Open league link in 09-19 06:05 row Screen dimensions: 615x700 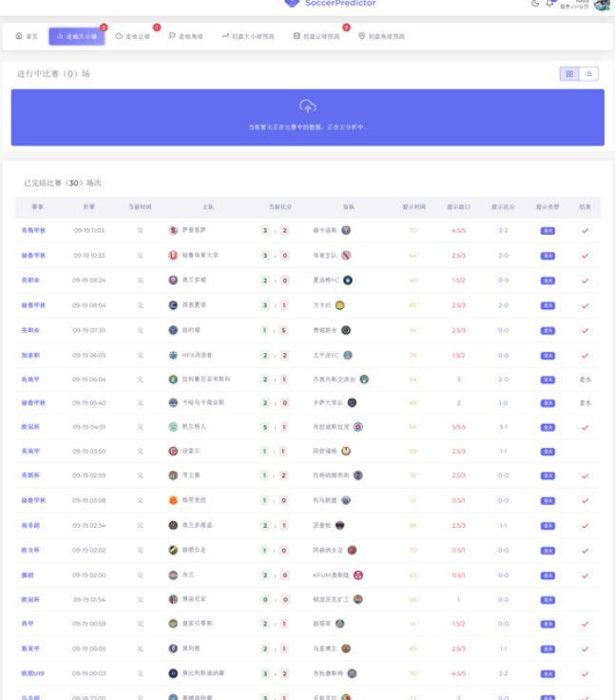[30, 356]
